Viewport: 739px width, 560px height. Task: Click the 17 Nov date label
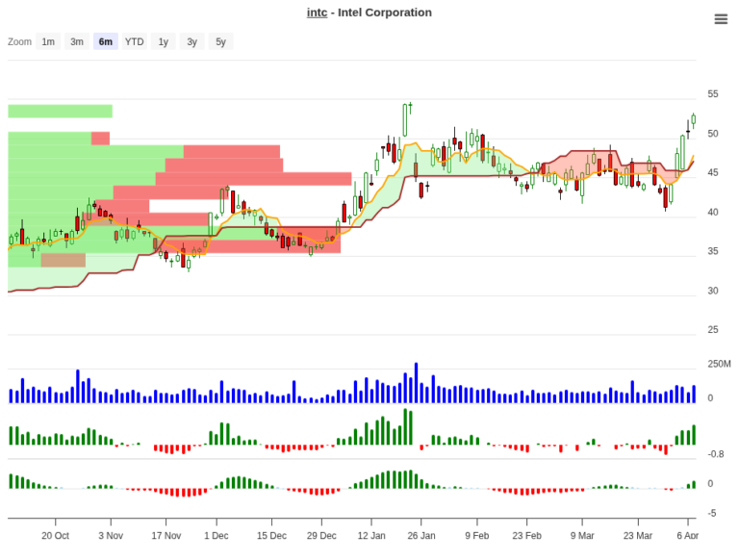click(x=166, y=536)
